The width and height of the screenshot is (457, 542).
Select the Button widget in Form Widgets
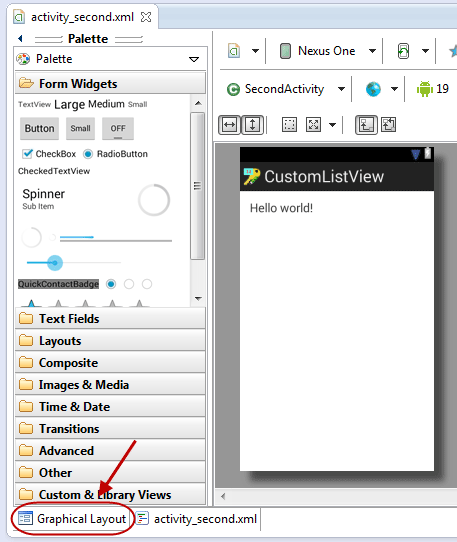[x=39, y=129]
